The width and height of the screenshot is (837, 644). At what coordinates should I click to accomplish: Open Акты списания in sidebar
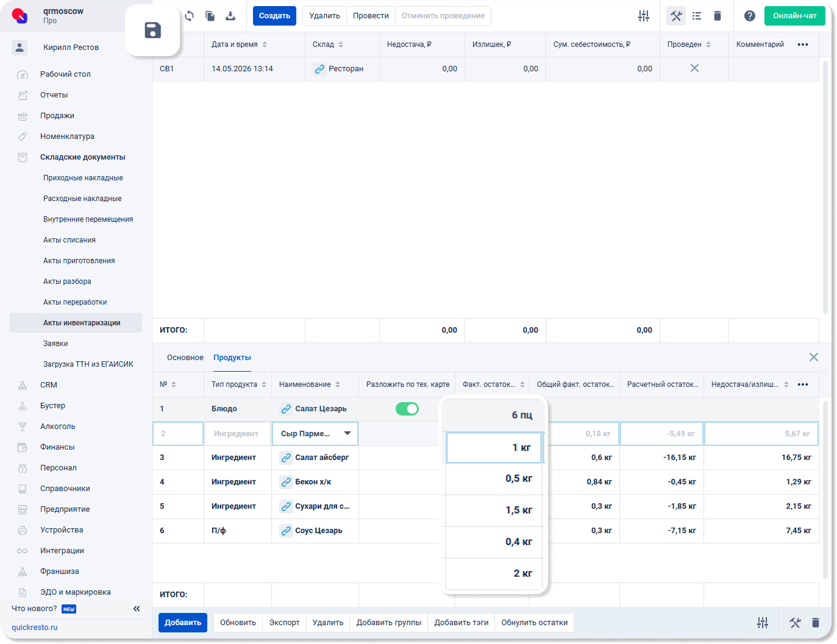[69, 240]
